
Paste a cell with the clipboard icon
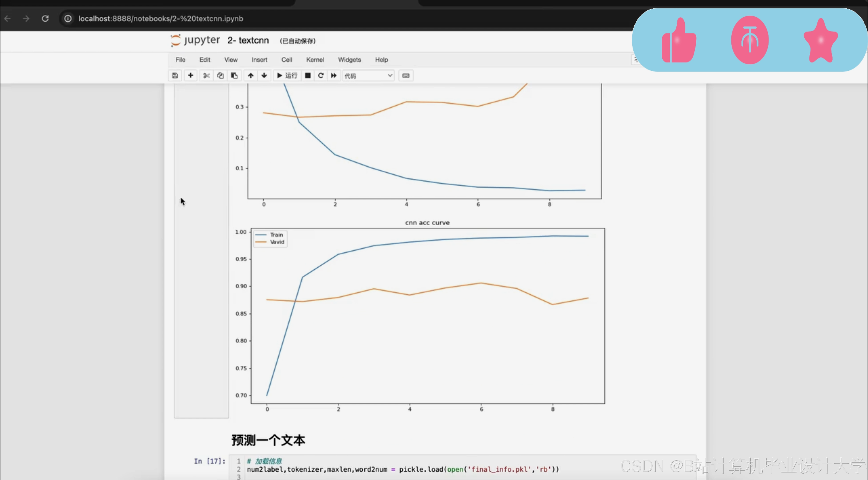coord(234,76)
